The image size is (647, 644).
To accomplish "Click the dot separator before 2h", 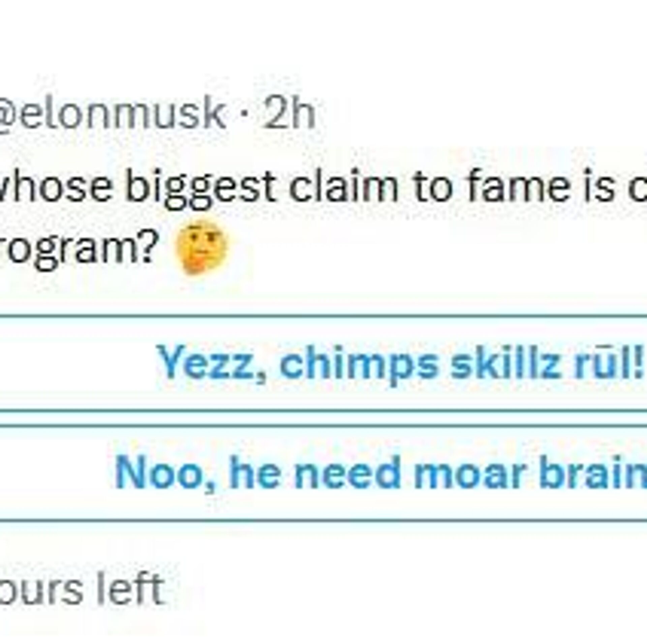I will click(x=245, y=113).
